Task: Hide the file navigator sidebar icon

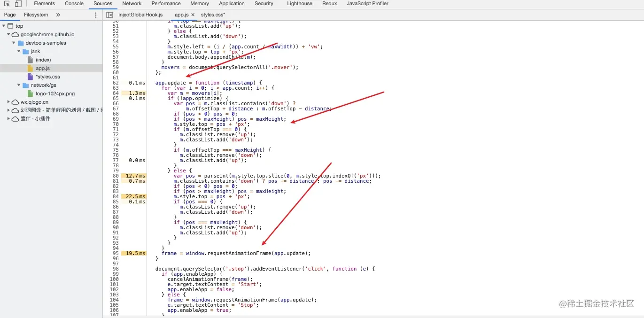Action: point(109,15)
